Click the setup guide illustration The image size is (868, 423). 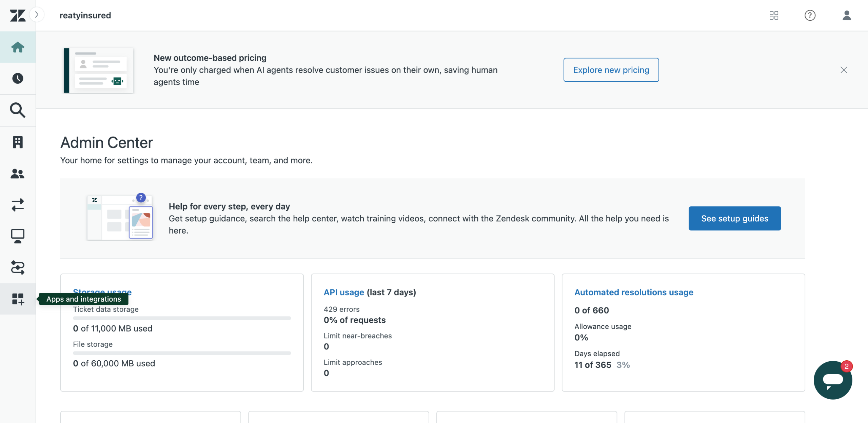coord(120,217)
